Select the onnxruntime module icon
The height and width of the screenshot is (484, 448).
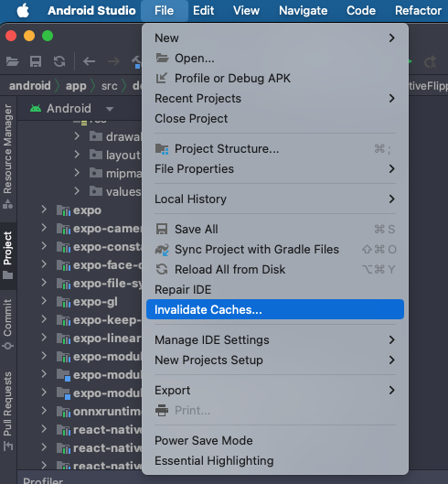(64, 412)
